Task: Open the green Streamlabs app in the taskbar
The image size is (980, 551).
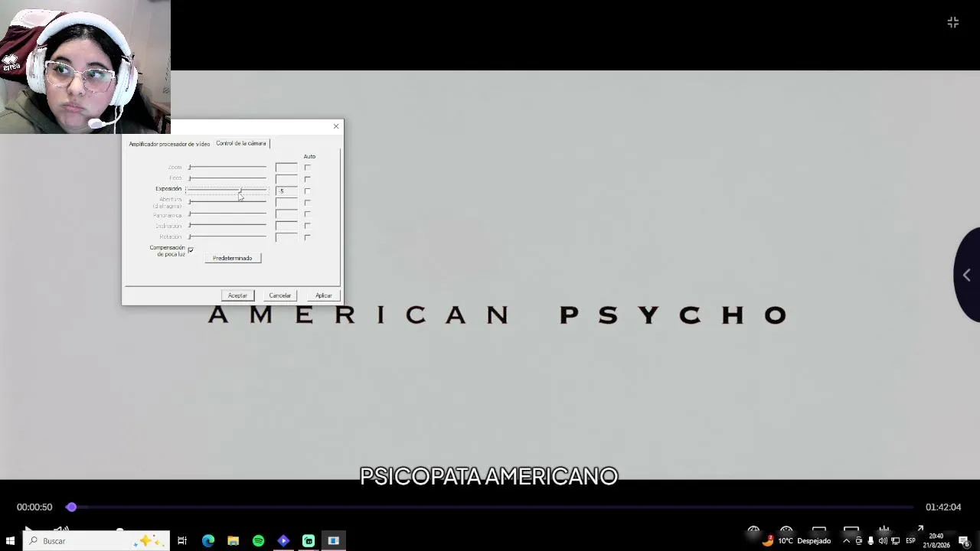Action: point(309,541)
